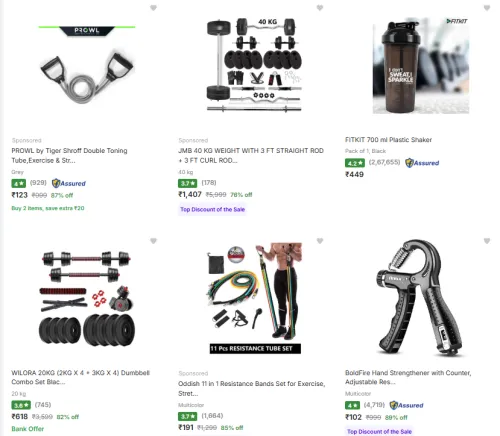The height and width of the screenshot is (436, 500).
Task: Open BoldFire hand gripper product image
Action: (421, 298)
